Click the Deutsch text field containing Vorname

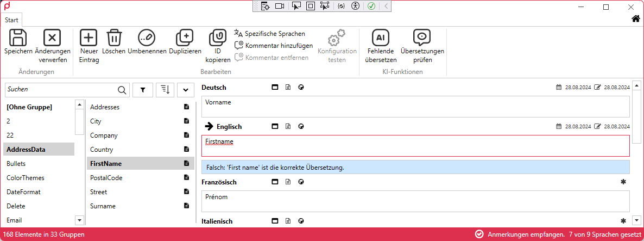pyautogui.click(x=415, y=107)
